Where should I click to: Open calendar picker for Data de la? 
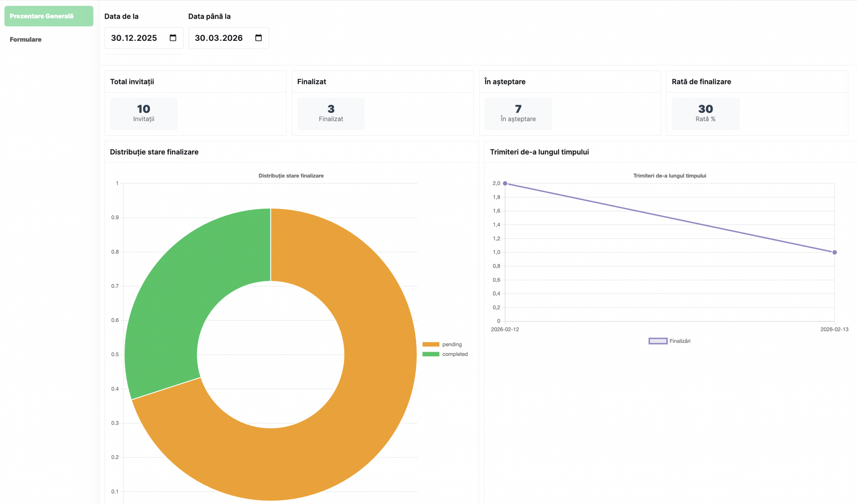coord(173,38)
